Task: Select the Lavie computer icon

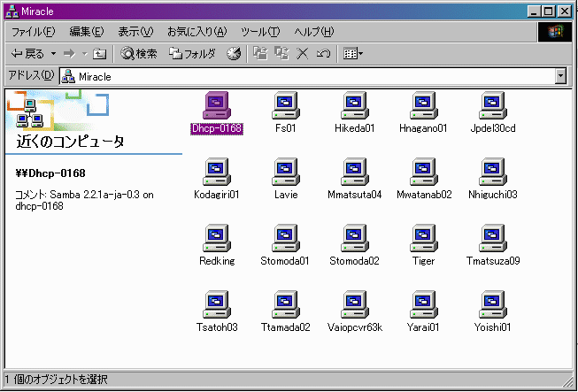Action: coord(286,172)
